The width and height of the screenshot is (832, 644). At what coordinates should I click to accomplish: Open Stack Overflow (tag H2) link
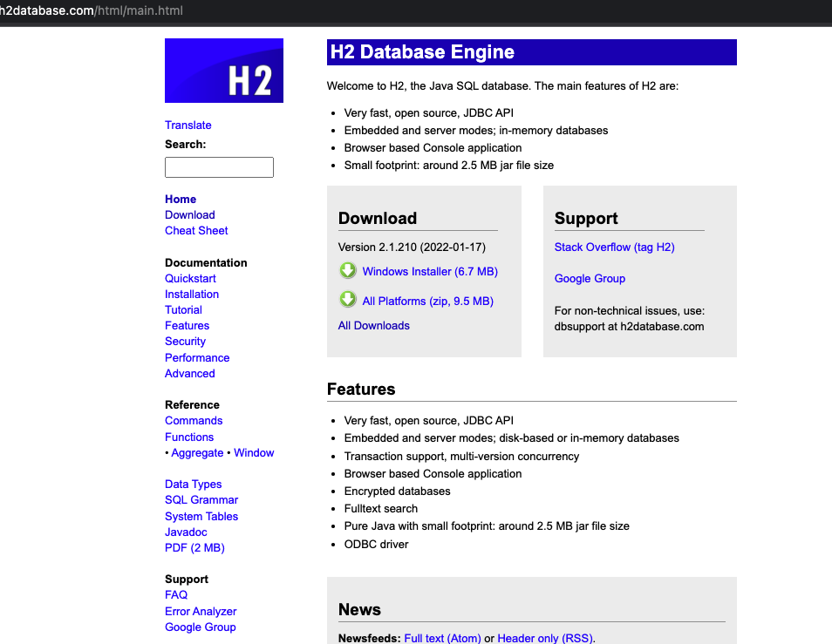click(615, 247)
